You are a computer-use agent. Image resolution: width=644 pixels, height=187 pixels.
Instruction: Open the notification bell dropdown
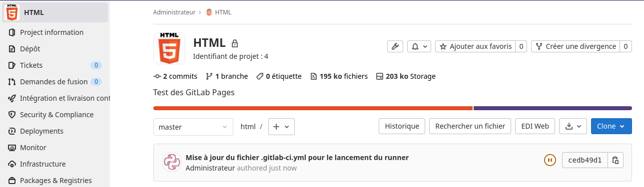click(x=419, y=46)
